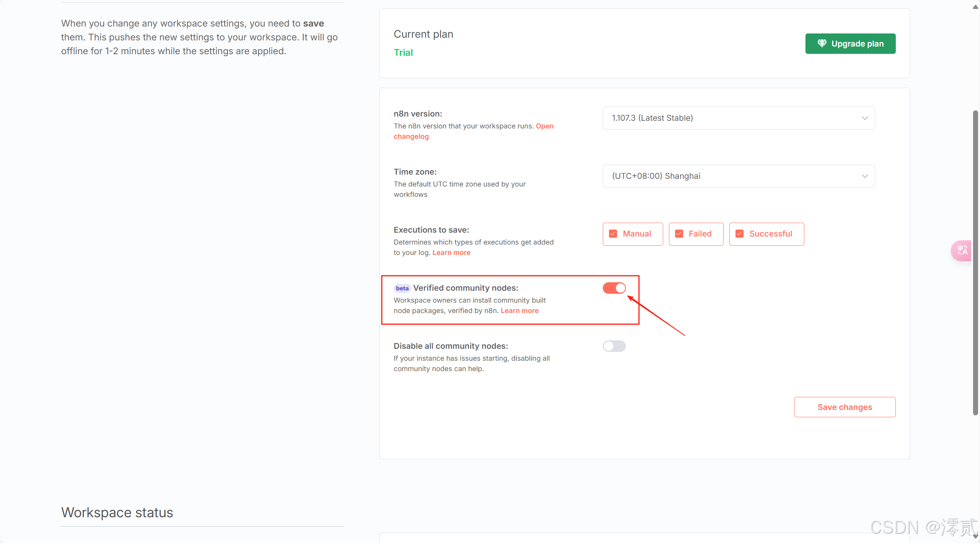Viewport: 980px width, 543px height.
Task: Click the n8n version dropdown chevron
Action: [865, 118]
